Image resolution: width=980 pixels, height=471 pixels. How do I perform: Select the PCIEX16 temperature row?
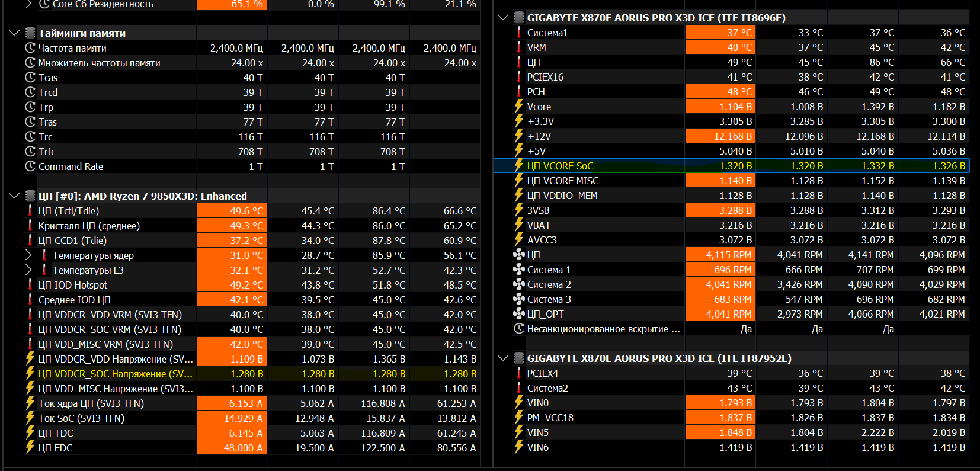(x=740, y=77)
